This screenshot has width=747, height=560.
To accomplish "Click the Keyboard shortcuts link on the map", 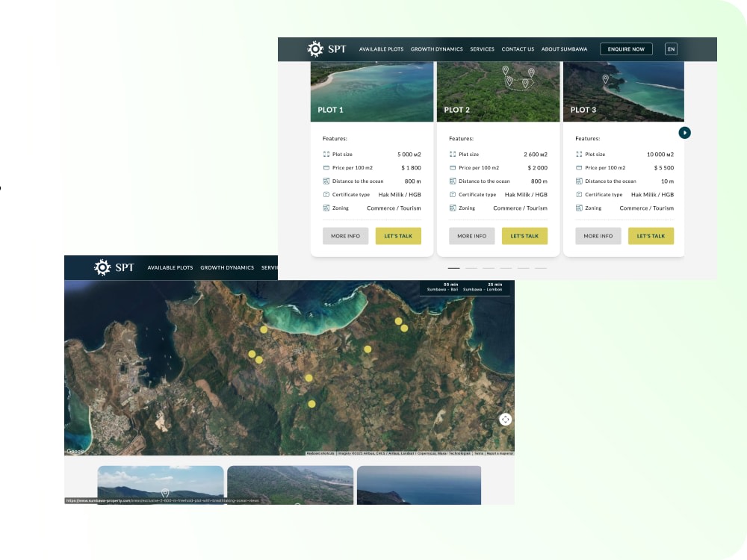I will click(321, 453).
